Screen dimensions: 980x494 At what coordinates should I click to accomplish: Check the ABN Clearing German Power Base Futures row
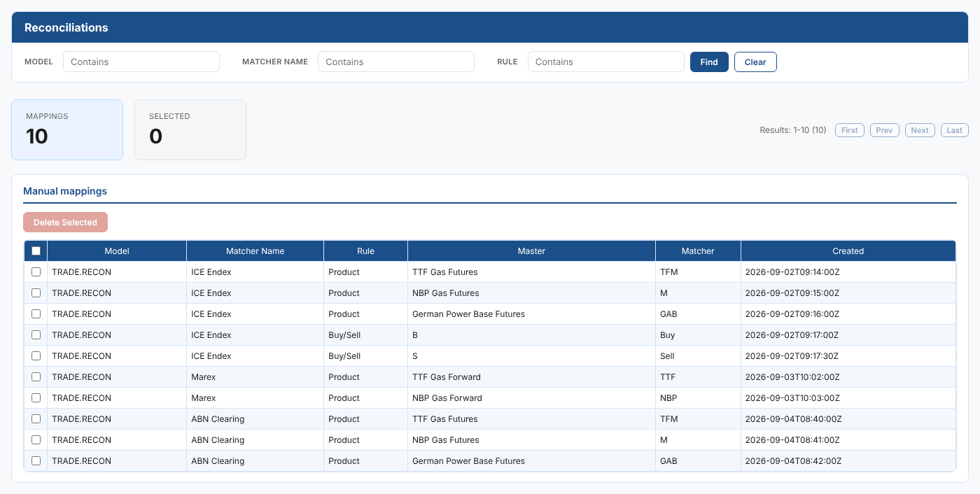pyautogui.click(x=36, y=461)
